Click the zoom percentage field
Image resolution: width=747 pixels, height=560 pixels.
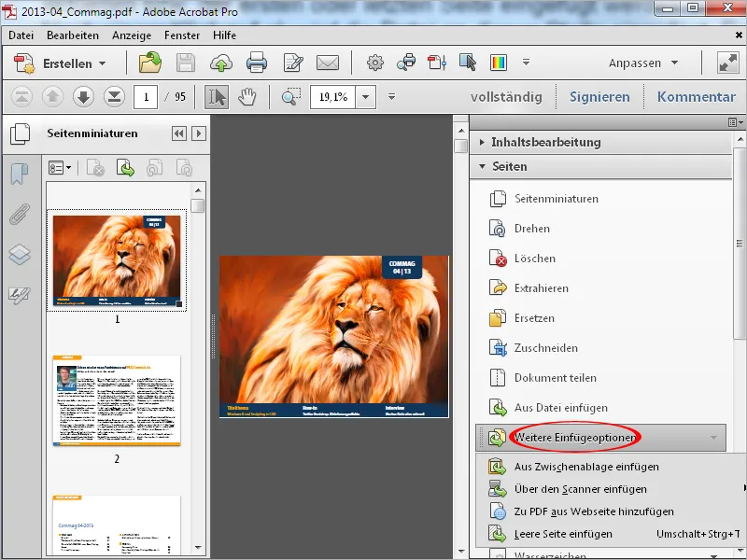tap(332, 97)
